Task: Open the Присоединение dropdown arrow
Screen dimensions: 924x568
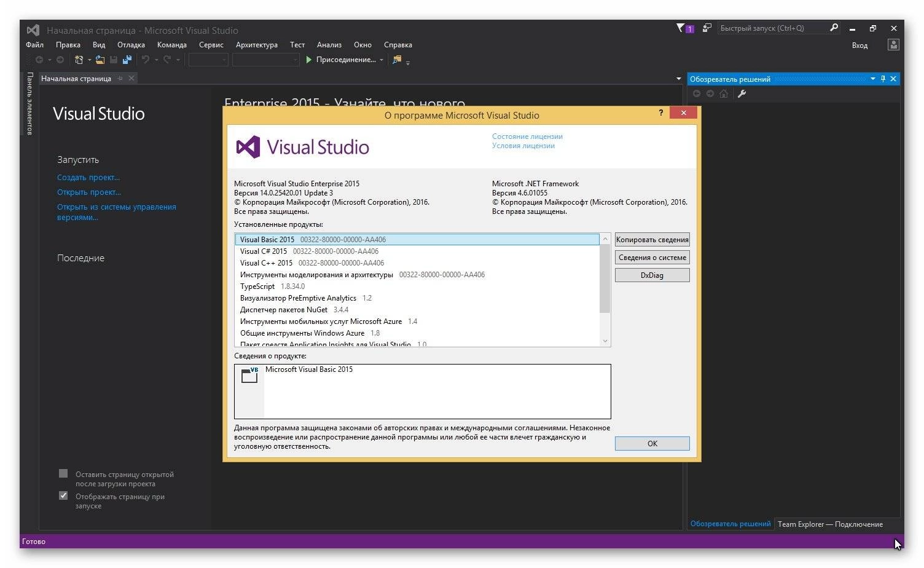Action: [x=382, y=60]
